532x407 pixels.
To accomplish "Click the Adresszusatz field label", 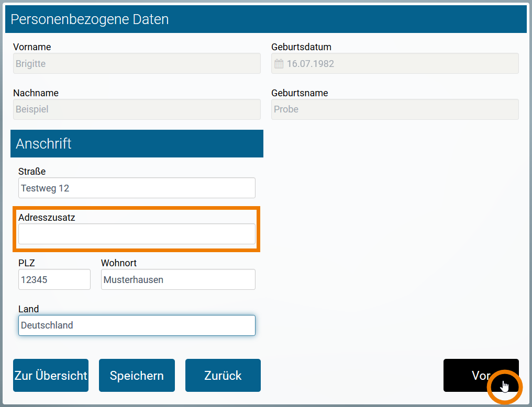I will point(46,217).
